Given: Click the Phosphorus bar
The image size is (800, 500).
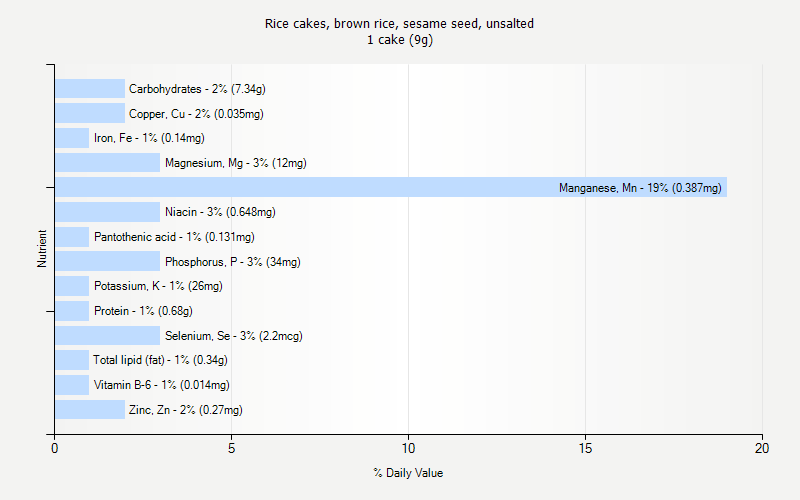Looking at the screenshot, I should pyautogui.click(x=108, y=261).
